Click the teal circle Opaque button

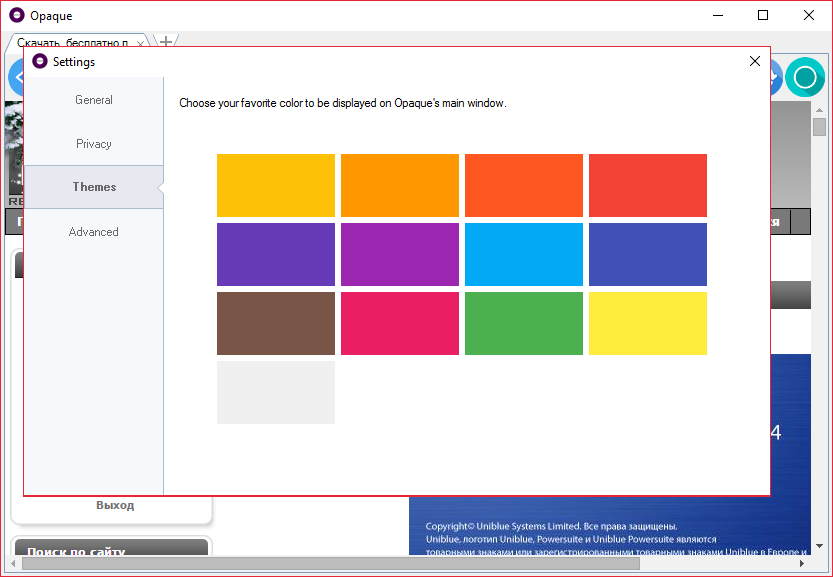tap(805, 78)
